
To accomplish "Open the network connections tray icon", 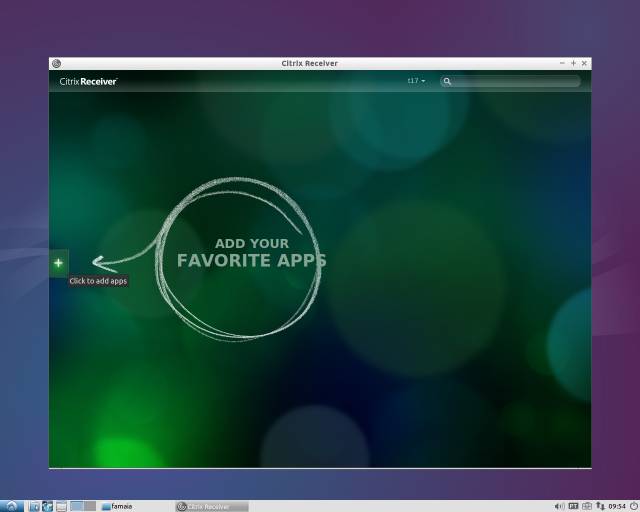I will [x=600, y=506].
